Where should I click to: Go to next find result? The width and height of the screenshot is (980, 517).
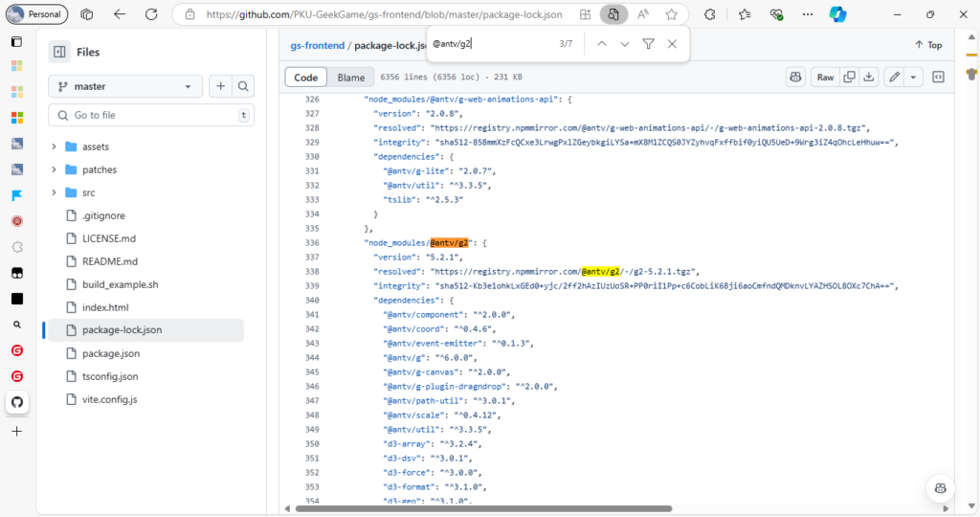point(624,44)
